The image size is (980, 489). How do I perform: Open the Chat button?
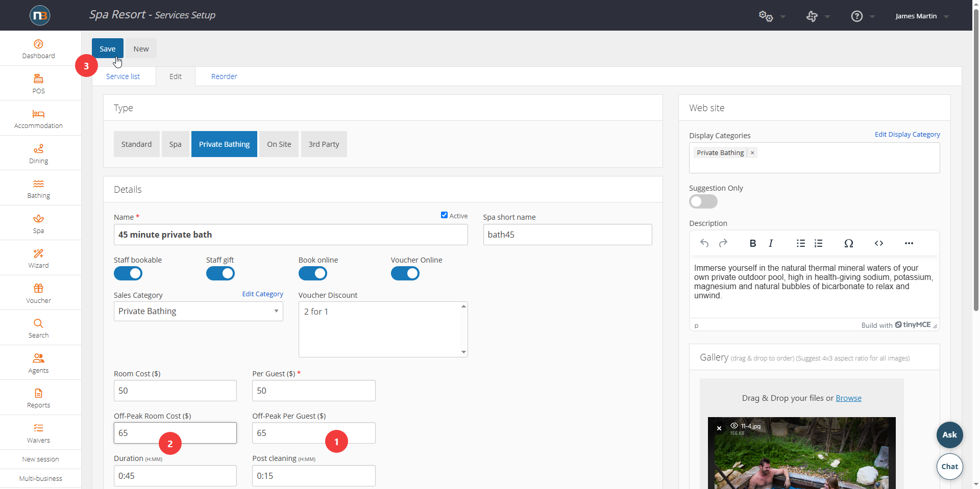(x=950, y=467)
